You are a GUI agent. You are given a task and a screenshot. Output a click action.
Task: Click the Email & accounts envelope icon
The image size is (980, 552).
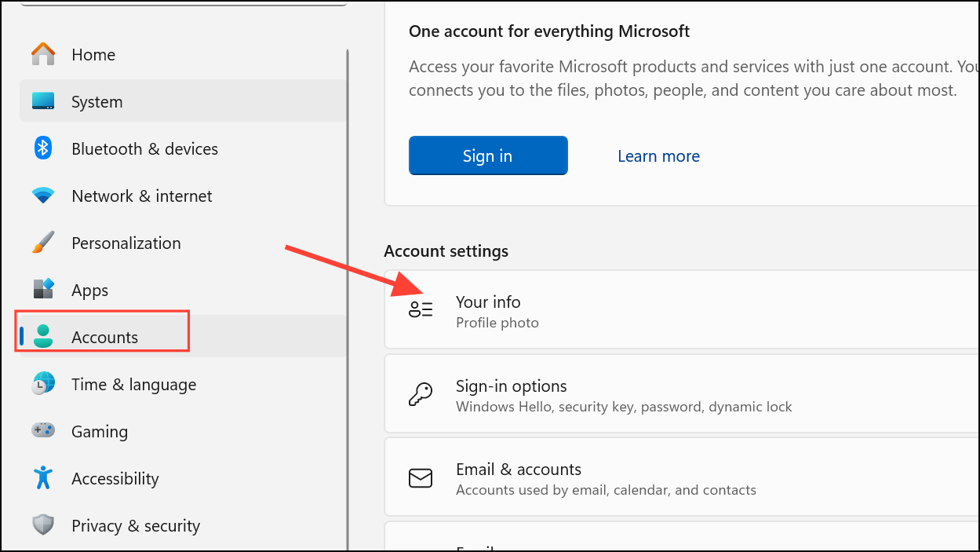421,477
